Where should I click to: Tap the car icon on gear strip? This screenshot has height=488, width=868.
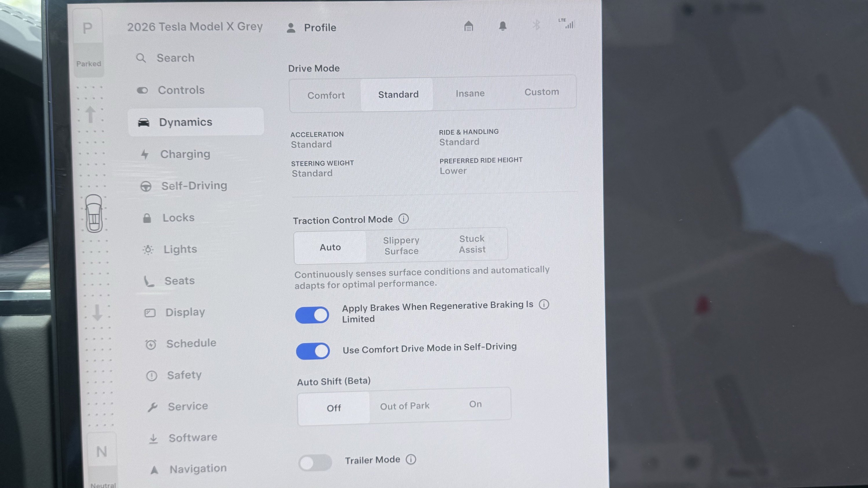pyautogui.click(x=94, y=213)
